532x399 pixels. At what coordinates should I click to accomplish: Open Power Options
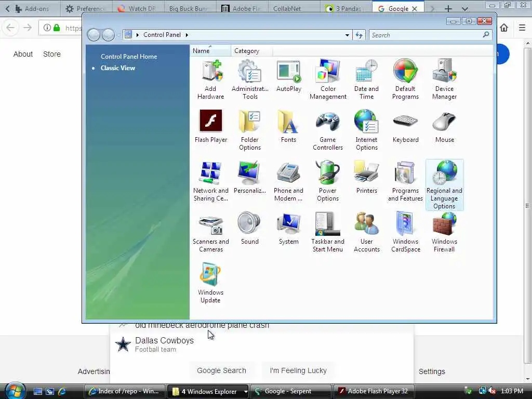click(328, 181)
